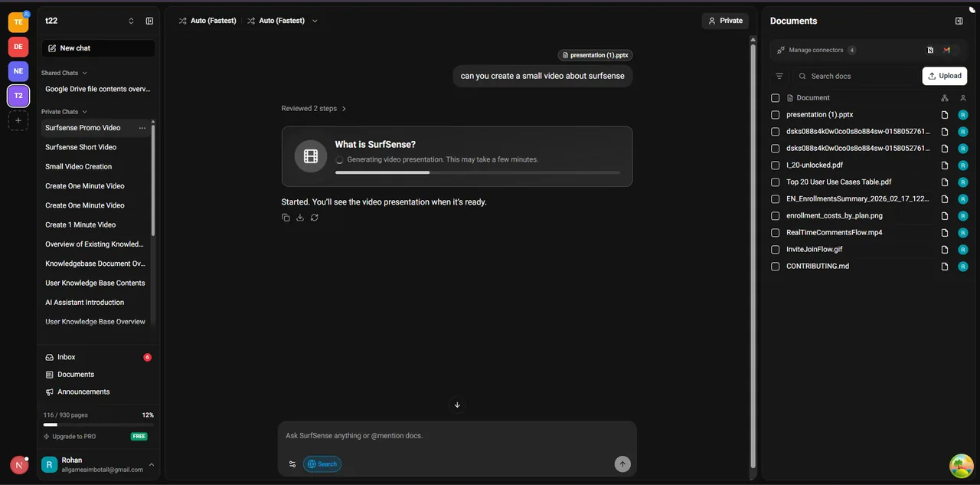Click the presentation (1).pptx attachment chip

[x=595, y=55]
